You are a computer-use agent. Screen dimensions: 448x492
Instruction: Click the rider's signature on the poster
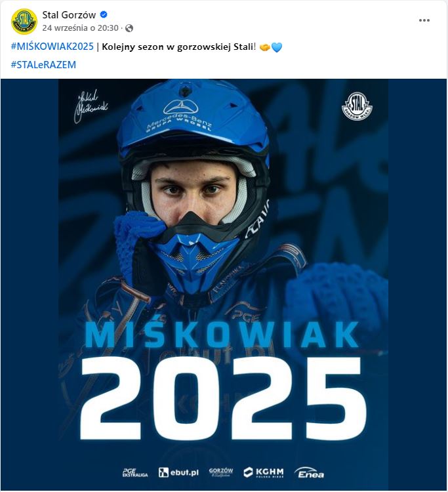92,104
